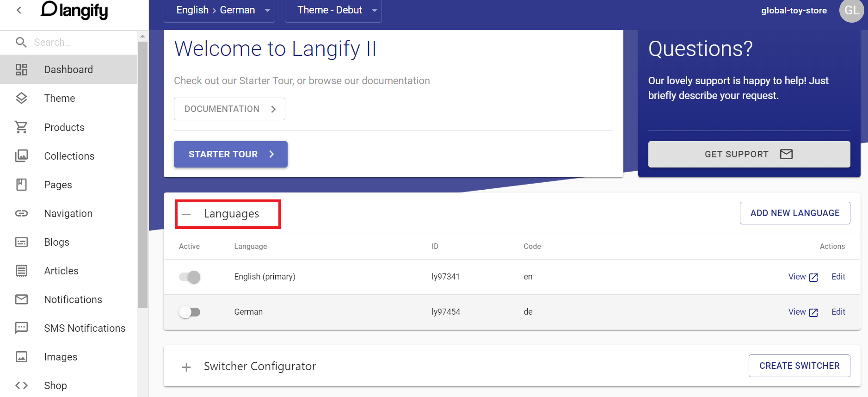868x397 pixels.
Task: Click external link icon in the German row
Action: click(x=813, y=312)
